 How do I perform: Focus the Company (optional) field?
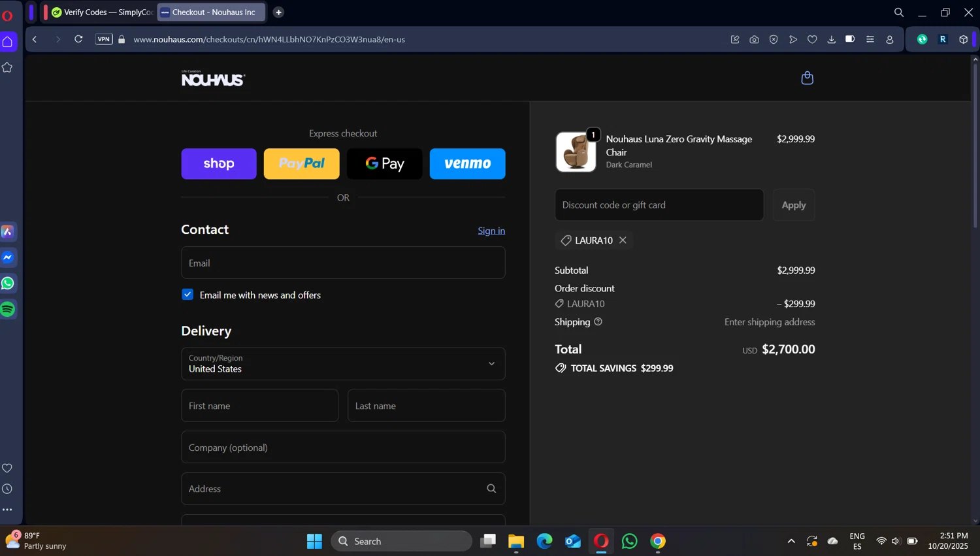[343, 448]
